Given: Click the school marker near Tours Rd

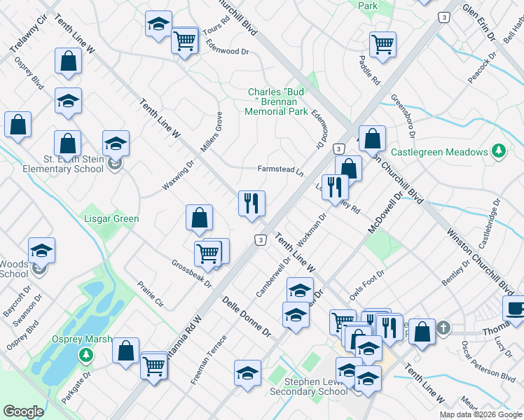Looking at the screenshot, I should coord(158,24).
